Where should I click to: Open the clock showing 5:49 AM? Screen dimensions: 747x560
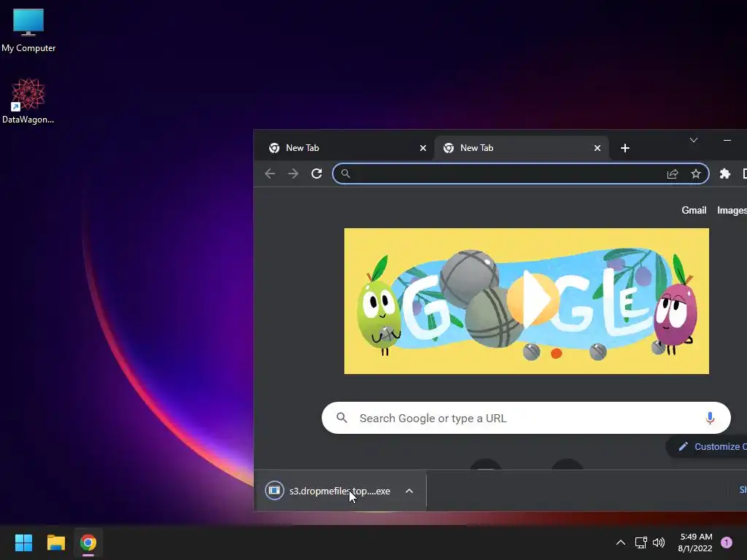695,542
